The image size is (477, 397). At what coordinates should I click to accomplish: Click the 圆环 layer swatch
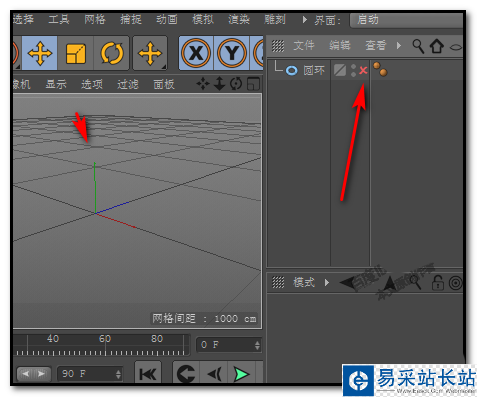[x=340, y=70]
